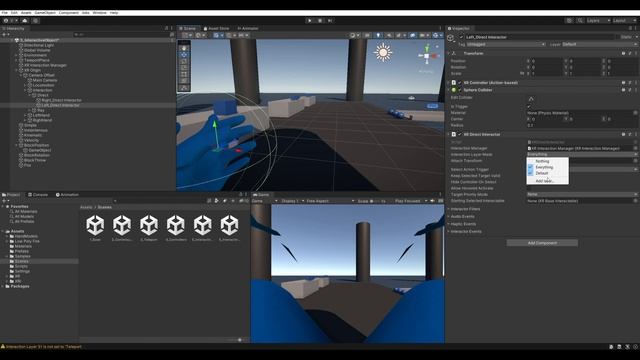Expand the Interactor Events section
The image size is (640, 360).
466,231
